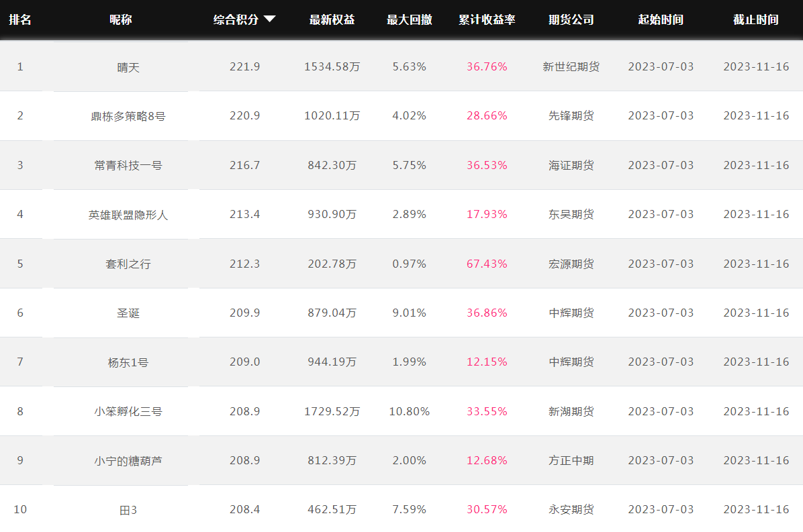Click the 期货公司 column header
The image size is (803, 532).
[571, 19]
